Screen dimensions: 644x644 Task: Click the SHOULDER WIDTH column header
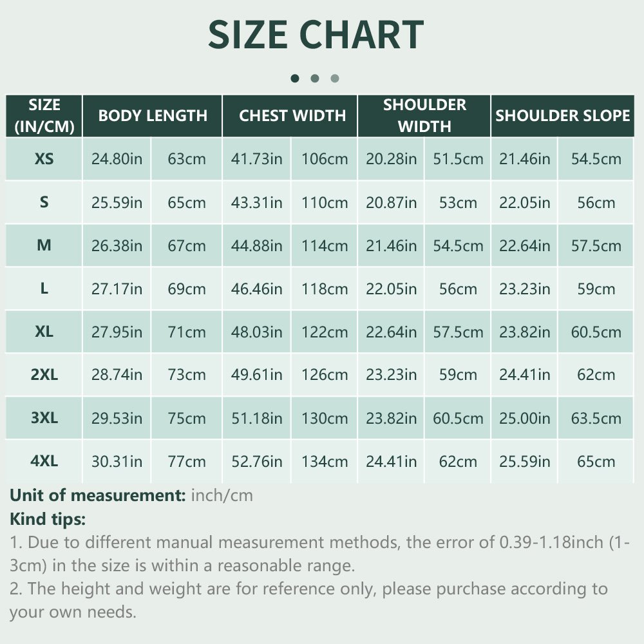pyautogui.click(x=424, y=116)
